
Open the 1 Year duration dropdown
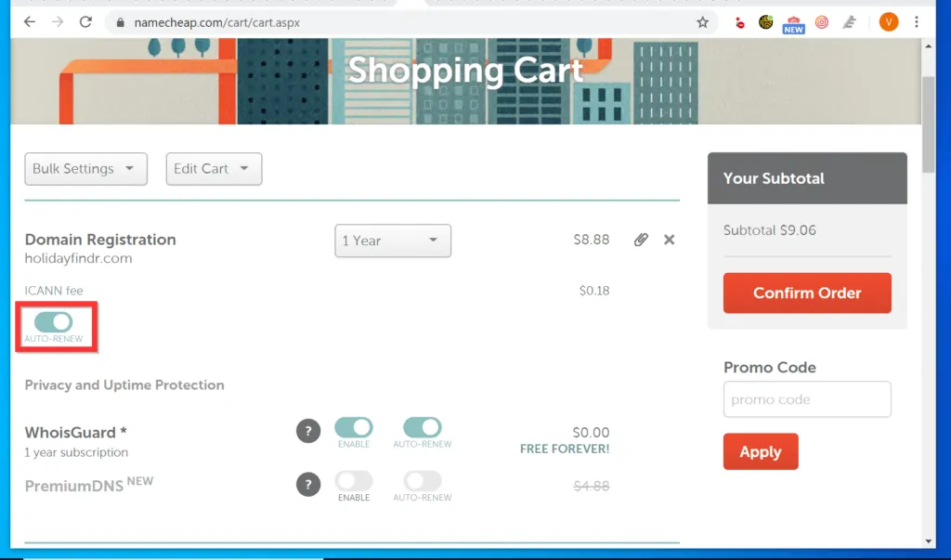click(393, 241)
